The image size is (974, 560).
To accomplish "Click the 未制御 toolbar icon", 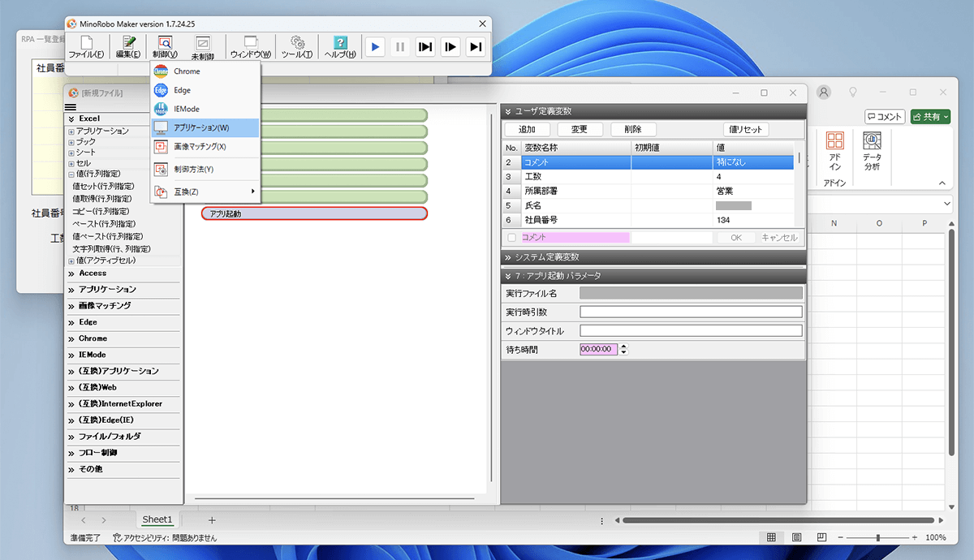I will [203, 47].
